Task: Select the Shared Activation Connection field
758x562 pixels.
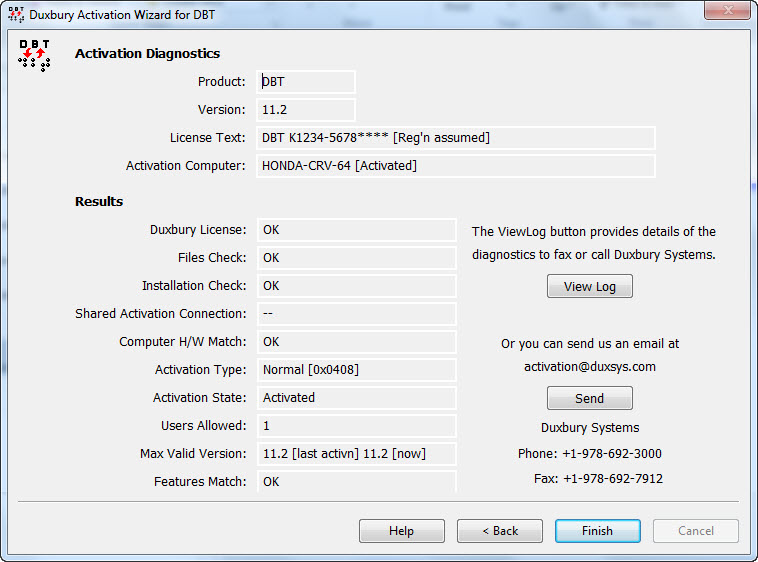Action: 357,314
